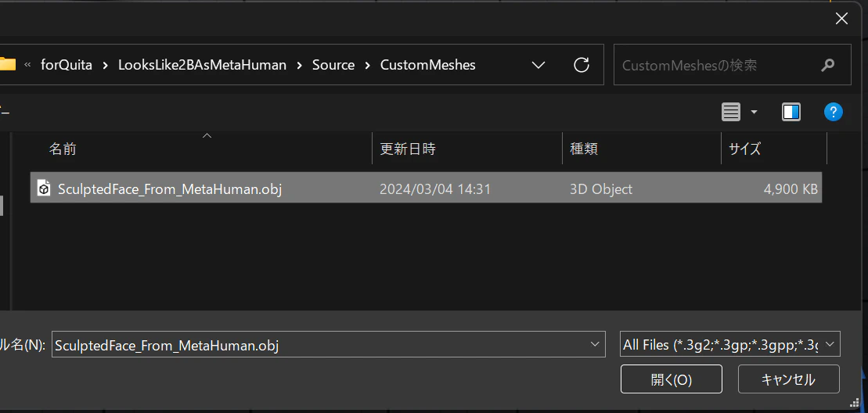This screenshot has height=413, width=868.
Task: Click the 3D Object type cell
Action: pos(600,189)
